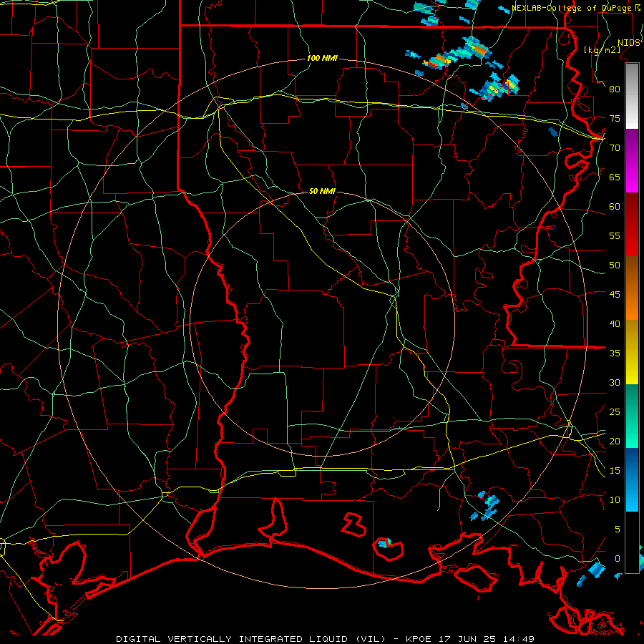
Task: Click the 75 value on the color scale
Action: pos(615,118)
